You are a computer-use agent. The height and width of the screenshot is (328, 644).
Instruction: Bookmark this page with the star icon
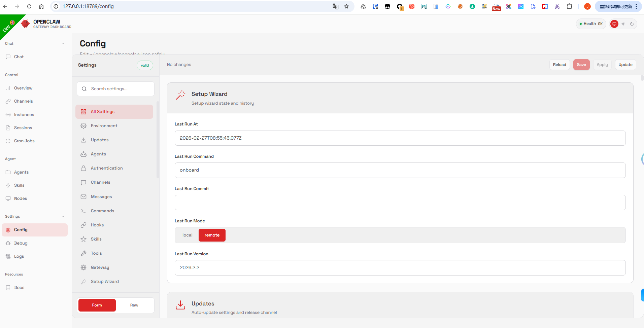pyautogui.click(x=346, y=6)
